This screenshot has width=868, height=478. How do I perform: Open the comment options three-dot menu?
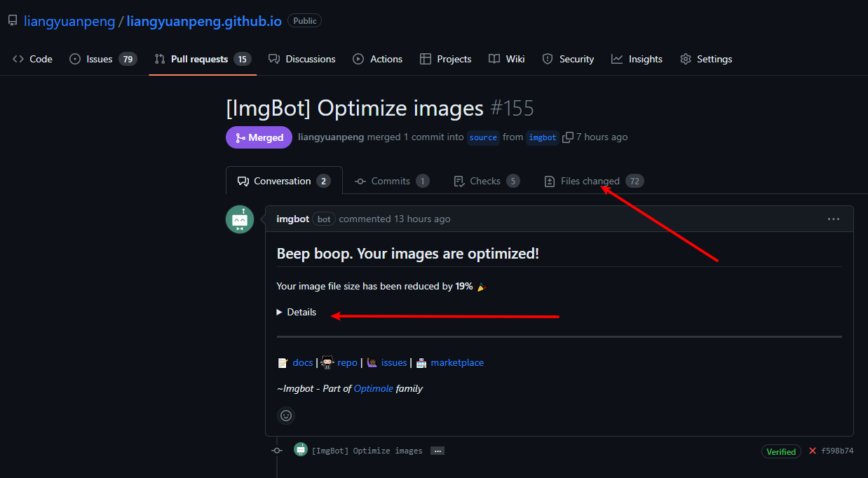(833, 219)
